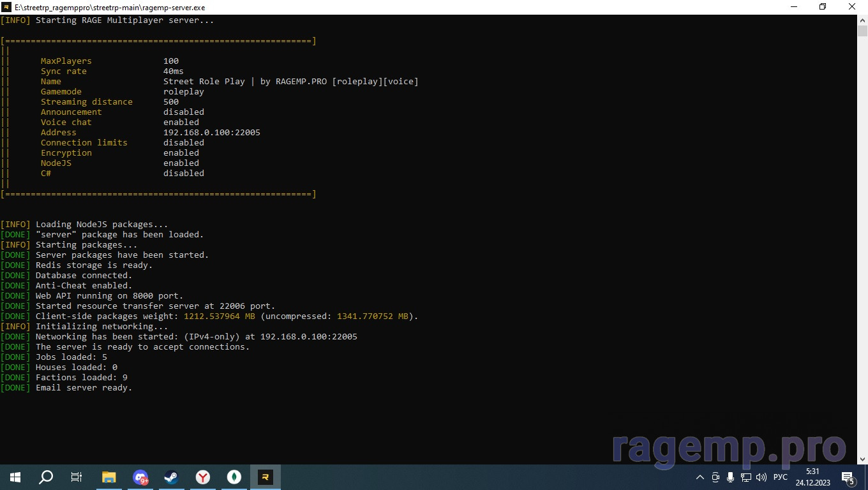The width and height of the screenshot is (868, 490).
Task: Click the Streaming distance value 500
Action: point(171,102)
